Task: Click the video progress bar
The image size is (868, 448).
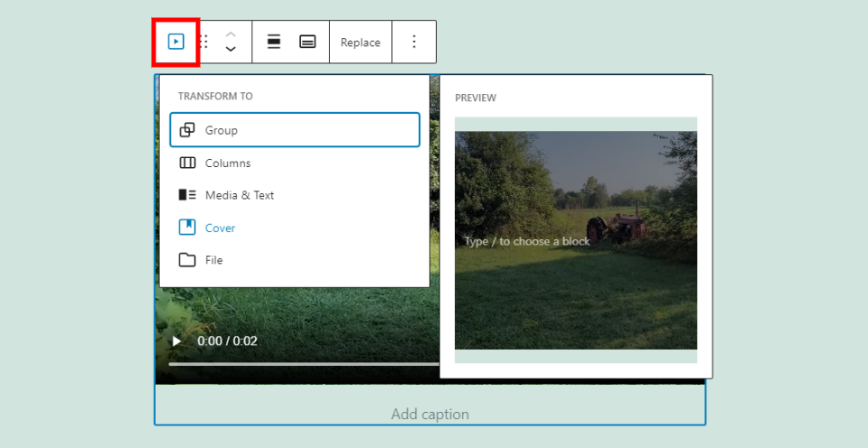Action: 298,363
